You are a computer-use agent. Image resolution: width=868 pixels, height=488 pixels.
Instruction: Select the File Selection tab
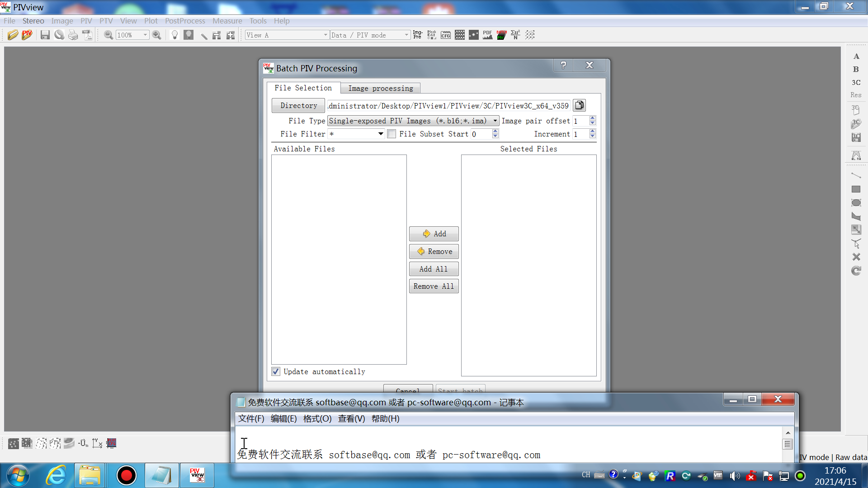tap(303, 88)
